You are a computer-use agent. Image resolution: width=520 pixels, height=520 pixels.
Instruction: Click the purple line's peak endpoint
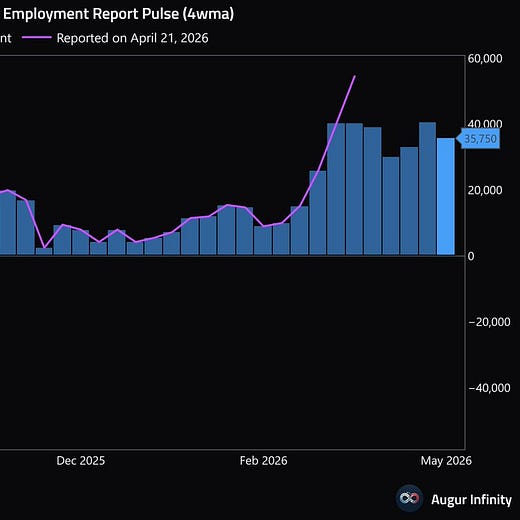click(355, 76)
